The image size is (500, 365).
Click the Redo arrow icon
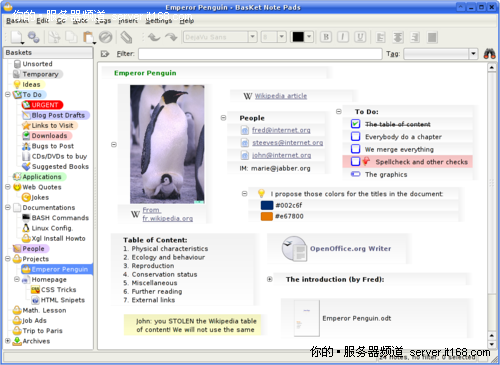(x=171, y=37)
